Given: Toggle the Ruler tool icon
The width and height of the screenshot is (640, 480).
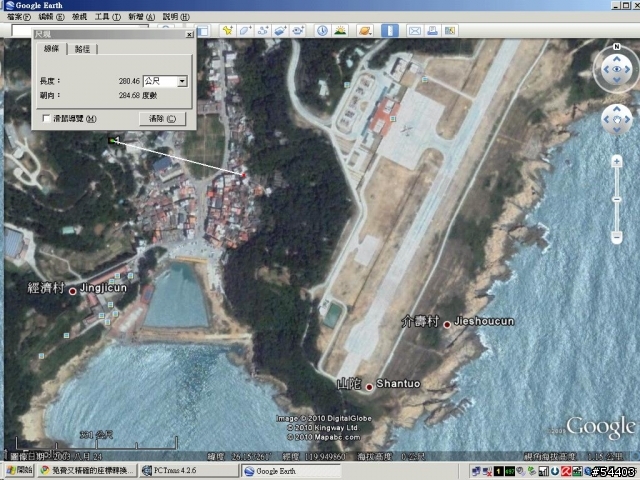Looking at the screenshot, I should 390,31.
